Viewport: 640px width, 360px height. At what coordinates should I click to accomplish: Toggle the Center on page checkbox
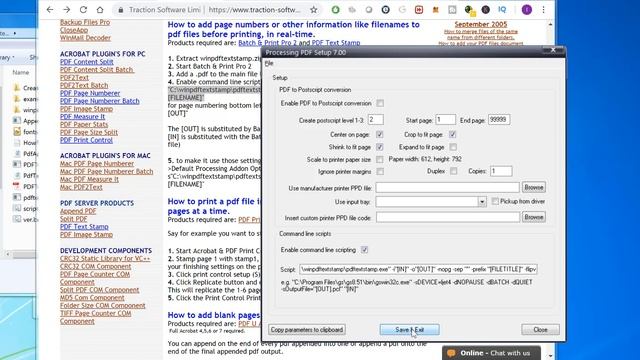pyautogui.click(x=380, y=134)
